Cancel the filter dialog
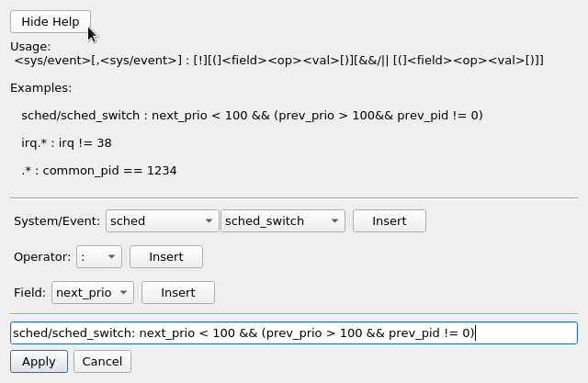This screenshot has width=588, height=383. click(x=102, y=362)
